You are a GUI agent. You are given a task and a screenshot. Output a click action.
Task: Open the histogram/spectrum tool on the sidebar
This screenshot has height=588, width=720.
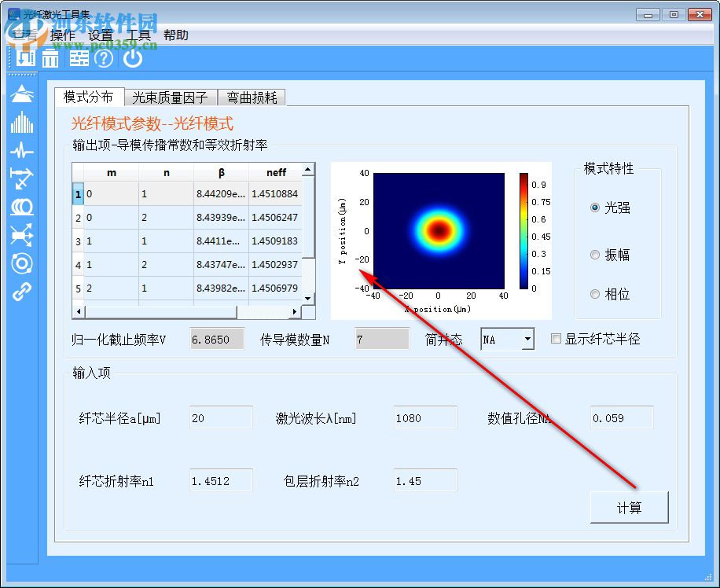pyautogui.click(x=21, y=122)
